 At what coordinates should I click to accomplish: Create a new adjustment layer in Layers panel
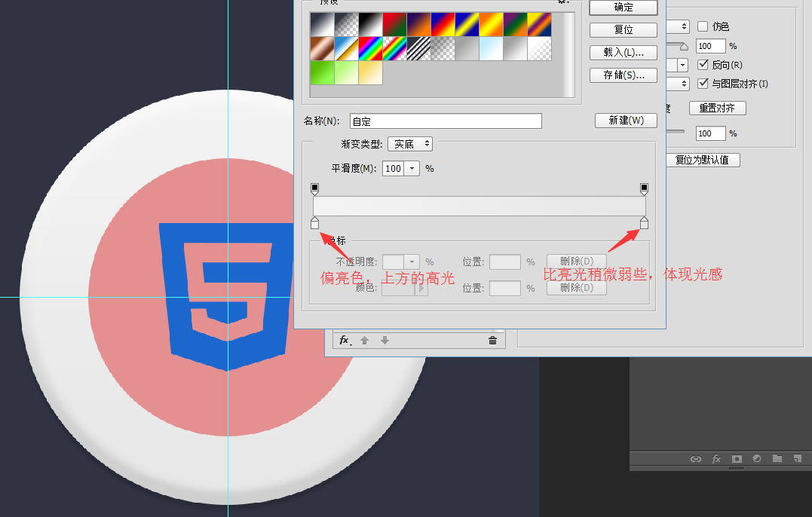(x=757, y=458)
